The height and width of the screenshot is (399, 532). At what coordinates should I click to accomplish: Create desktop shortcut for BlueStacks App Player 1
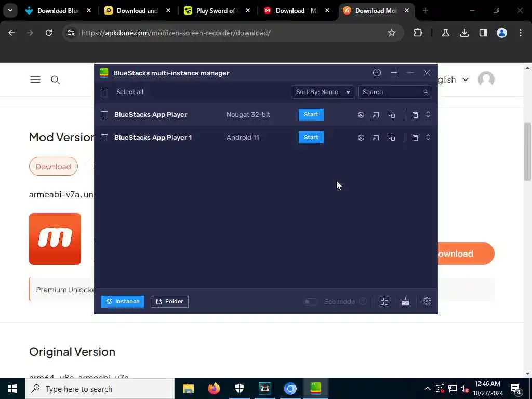click(x=376, y=138)
